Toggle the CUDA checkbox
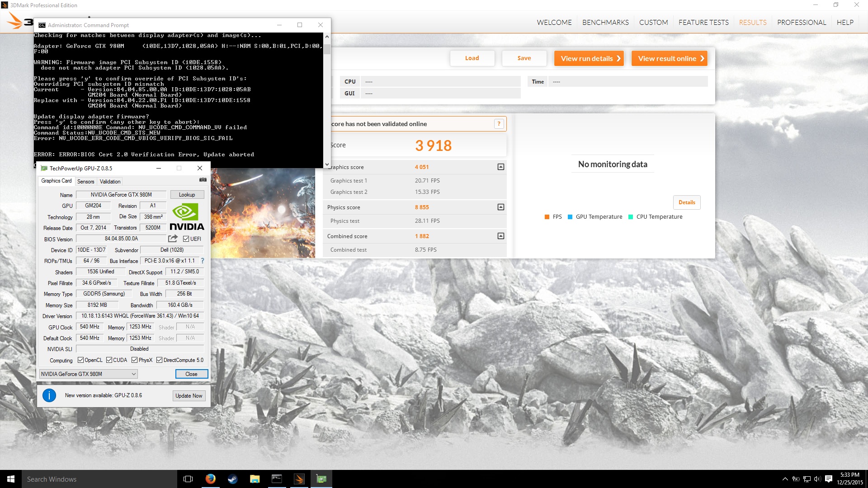The height and width of the screenshot is (488, 868). coord(109,360)
